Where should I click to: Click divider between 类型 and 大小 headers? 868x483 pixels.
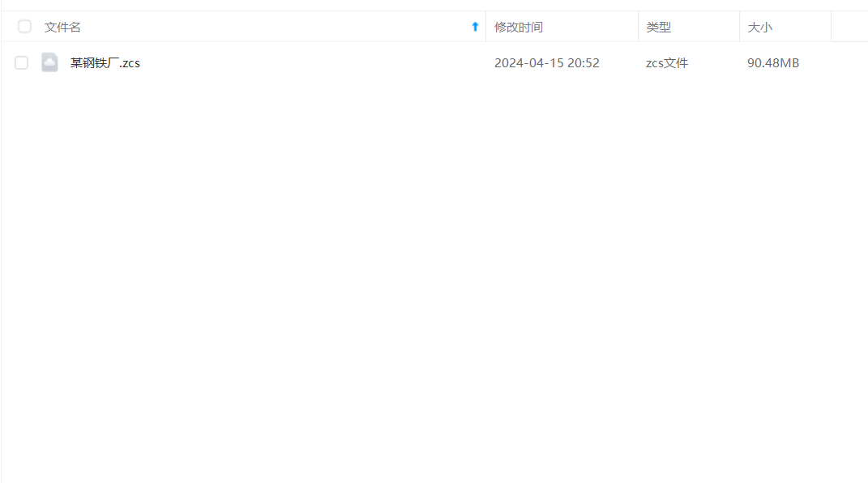coord(740,27)
